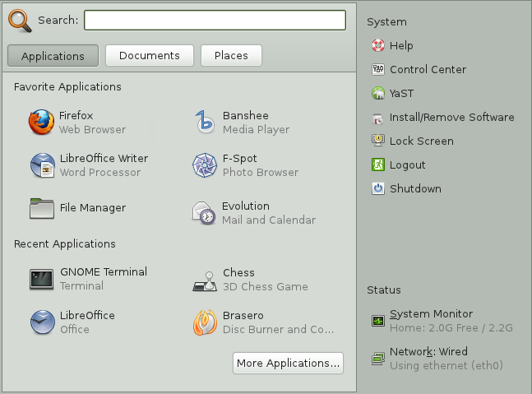This screenshot has height=394, width=532.
Task: Launch Brasero disc burner icon
Action: click(205, 322)
